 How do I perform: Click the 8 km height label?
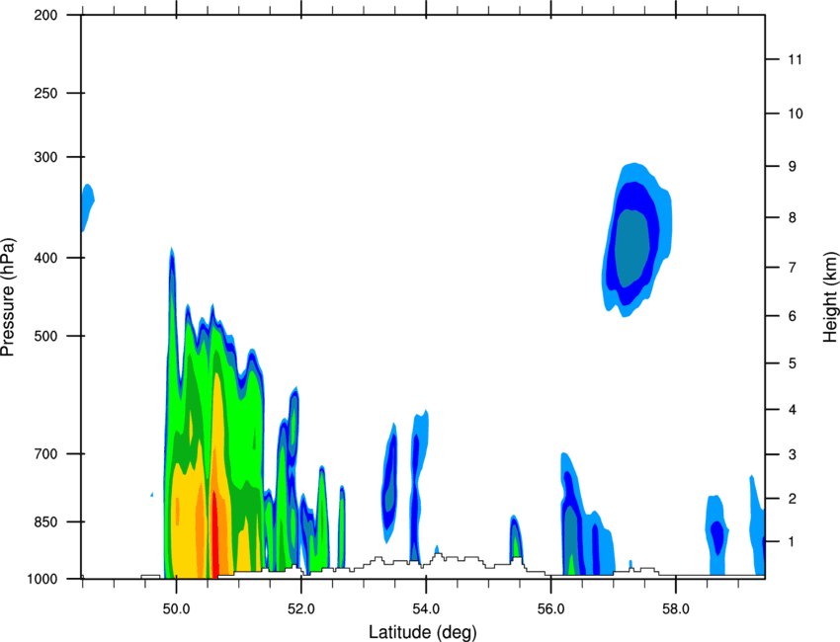click(793, 217)
